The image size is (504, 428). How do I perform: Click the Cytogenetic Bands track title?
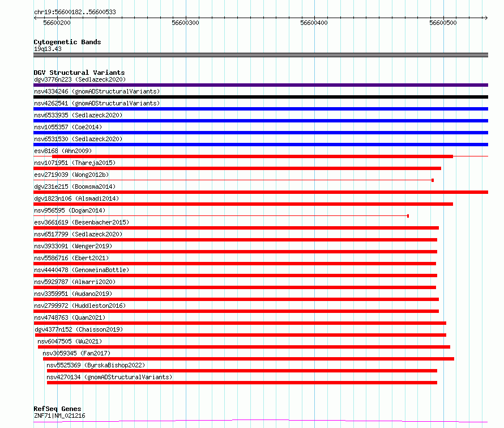tap(67, 42)
